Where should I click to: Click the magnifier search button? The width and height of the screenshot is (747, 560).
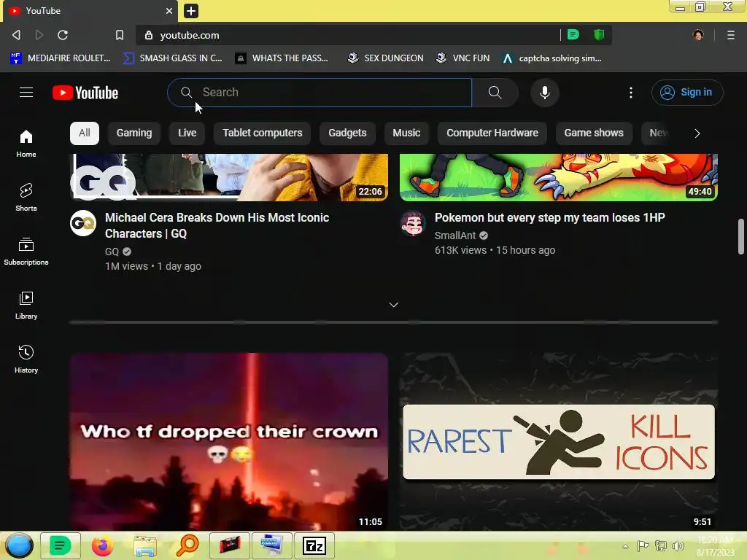point(495,93)
